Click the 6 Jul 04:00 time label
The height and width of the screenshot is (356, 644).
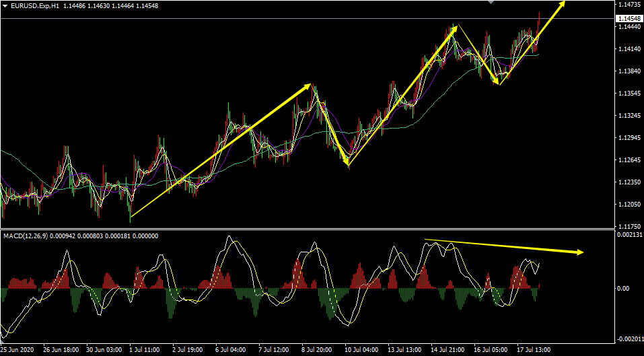coord(231,350)
